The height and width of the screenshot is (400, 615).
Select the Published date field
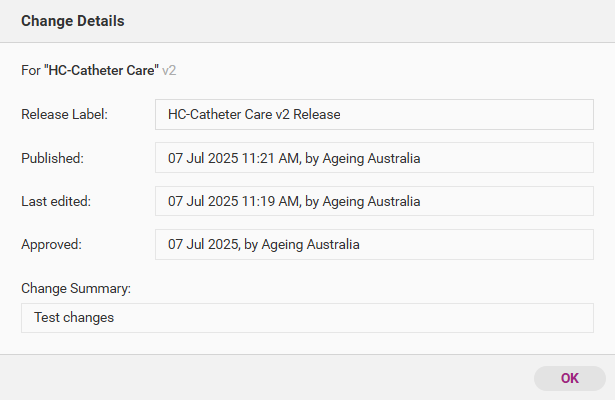[x=375, y=158]
